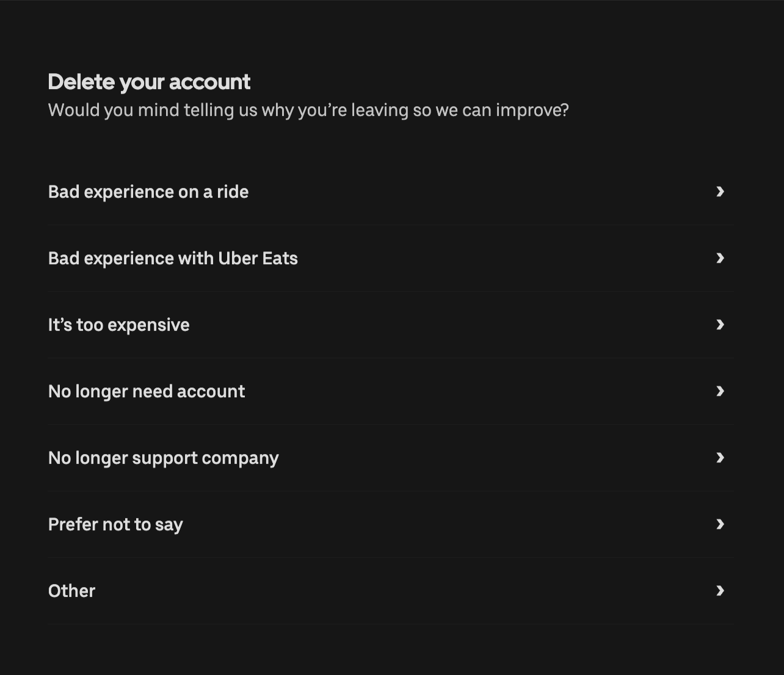Viewport: 784px width, 675px height.
Task: Select 'Bad experience with Uber Eats' reason
Action: 173,258
